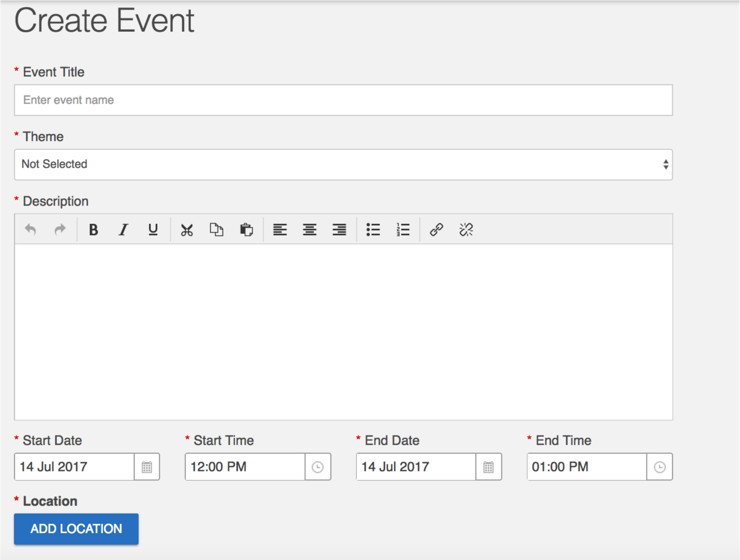Click the End Date label
Screen dimensions: 740x560
(392, 440)
